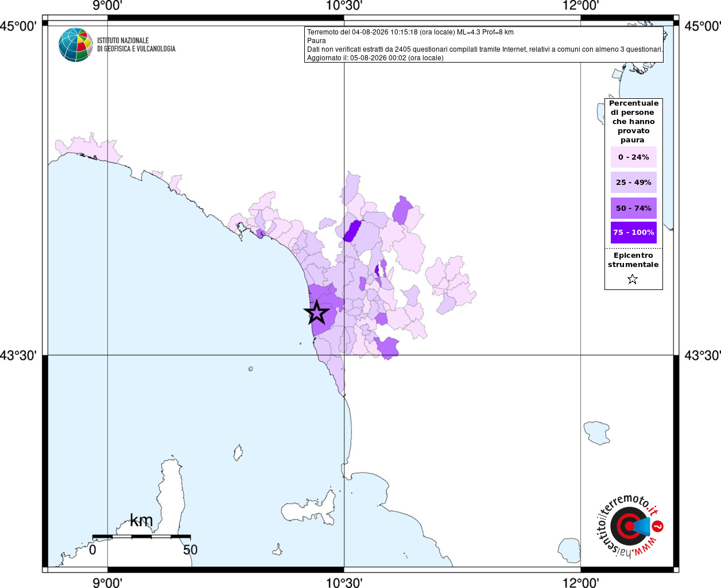Select the 75 - 100% legend swatch
The image size is (721, 588).
coord(634,233)
